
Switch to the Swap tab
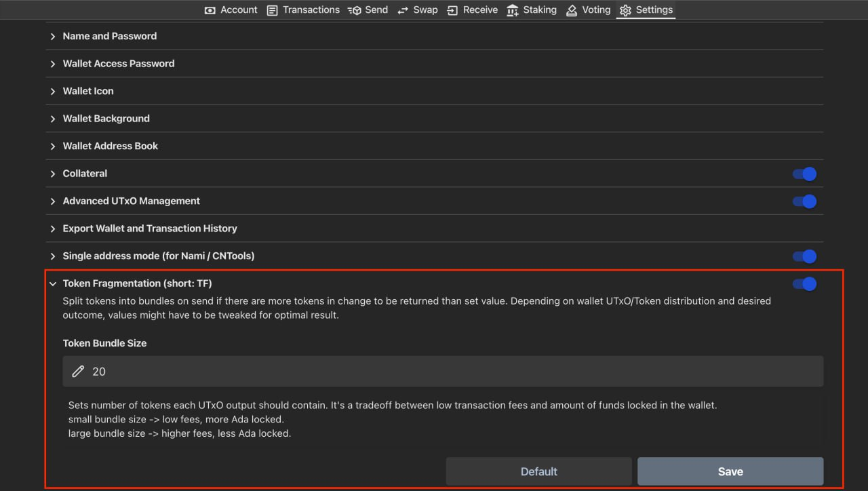417,10
